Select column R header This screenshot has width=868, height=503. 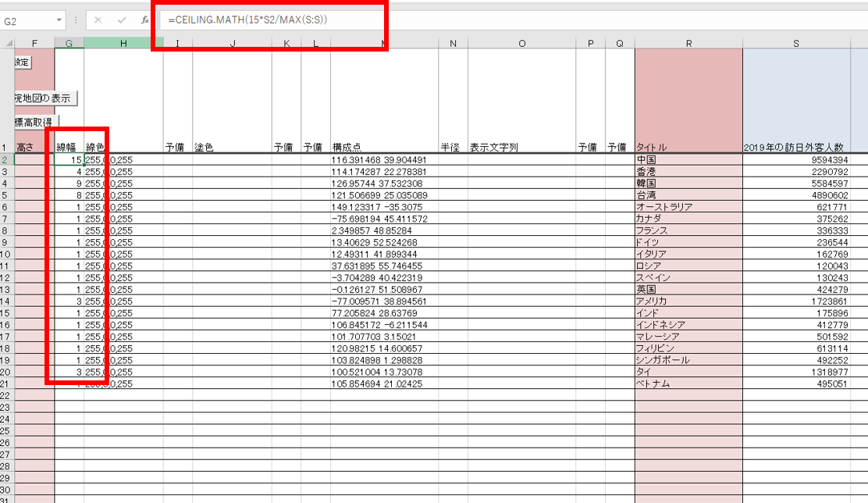(688, 43)
